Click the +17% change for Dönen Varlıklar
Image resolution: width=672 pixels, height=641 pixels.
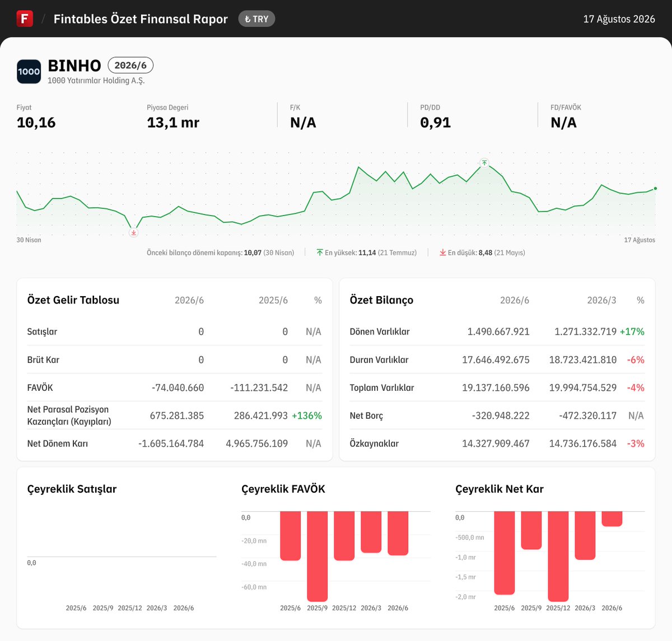(632, 331)
